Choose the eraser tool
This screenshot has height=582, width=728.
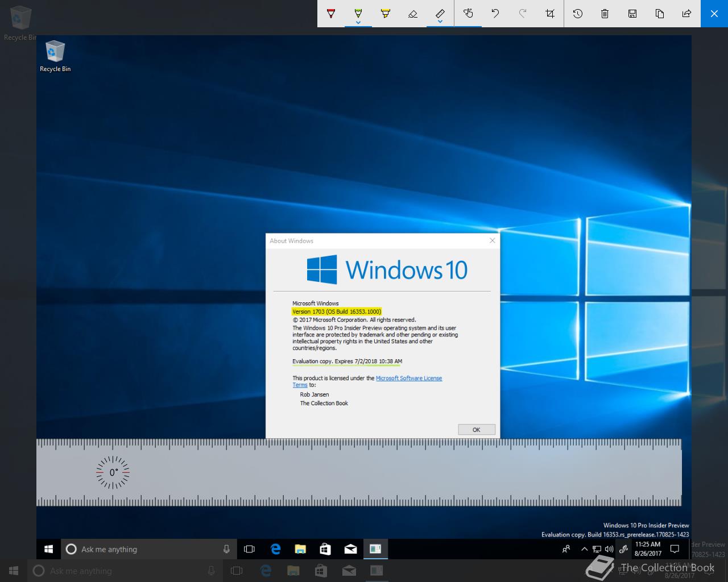(413, 14)
